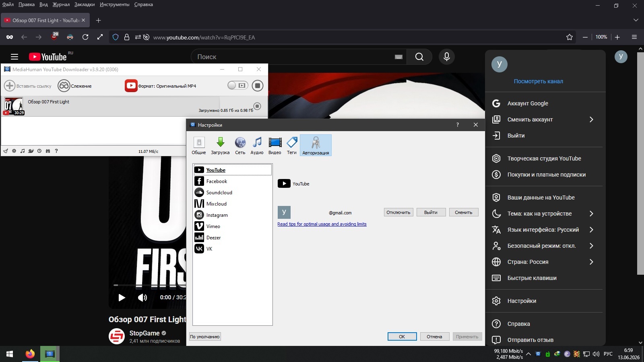Click the Отключить button
Image resolution: width=644 pixels, height=362 pixels.
pyautogui.click(x=398, y=212)
